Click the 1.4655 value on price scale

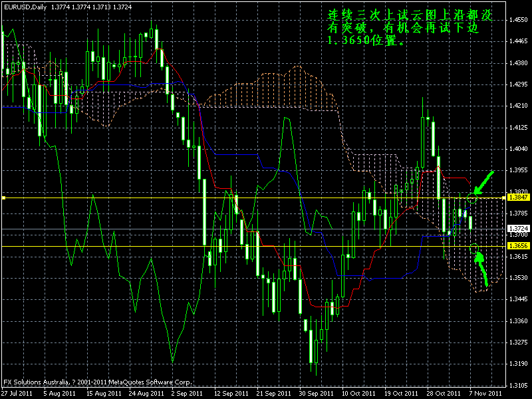(517, 21)
